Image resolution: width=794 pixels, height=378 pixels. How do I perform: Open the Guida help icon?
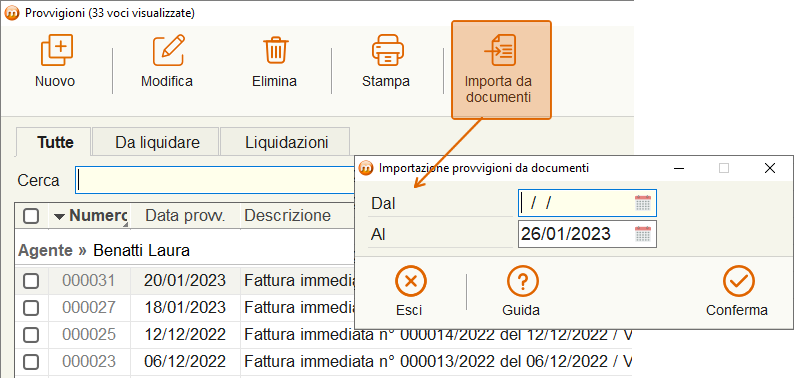(x=523, y=282)
